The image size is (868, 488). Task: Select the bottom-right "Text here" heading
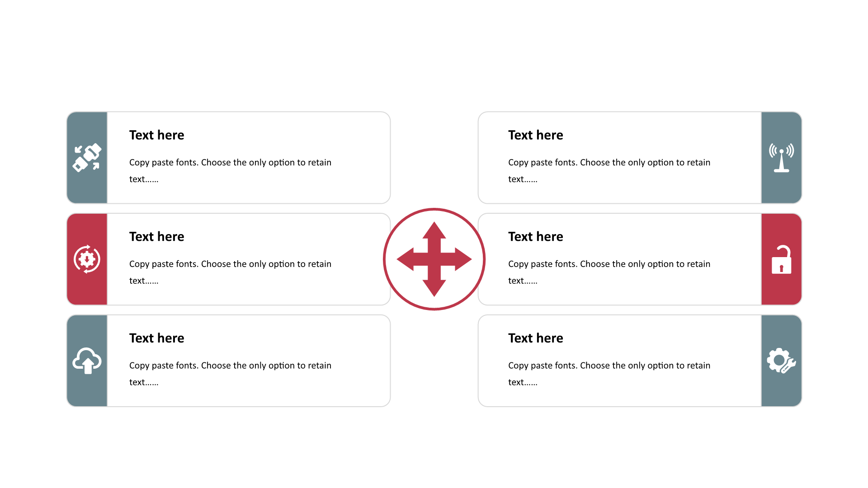(535, 338)
